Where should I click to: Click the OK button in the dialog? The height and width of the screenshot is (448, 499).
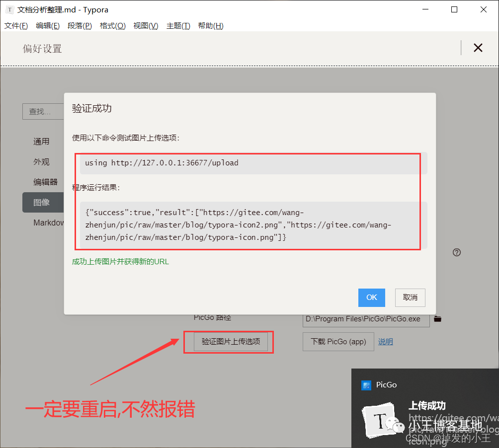pyautogui.click(x=371, y=298)
